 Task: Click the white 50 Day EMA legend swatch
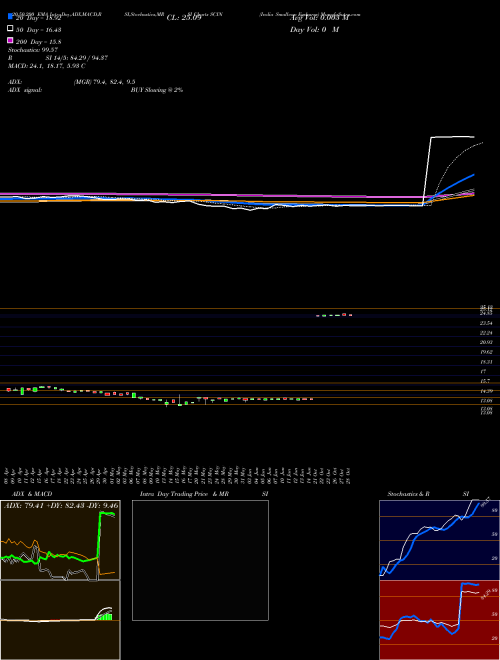click(x=10, y=28)
